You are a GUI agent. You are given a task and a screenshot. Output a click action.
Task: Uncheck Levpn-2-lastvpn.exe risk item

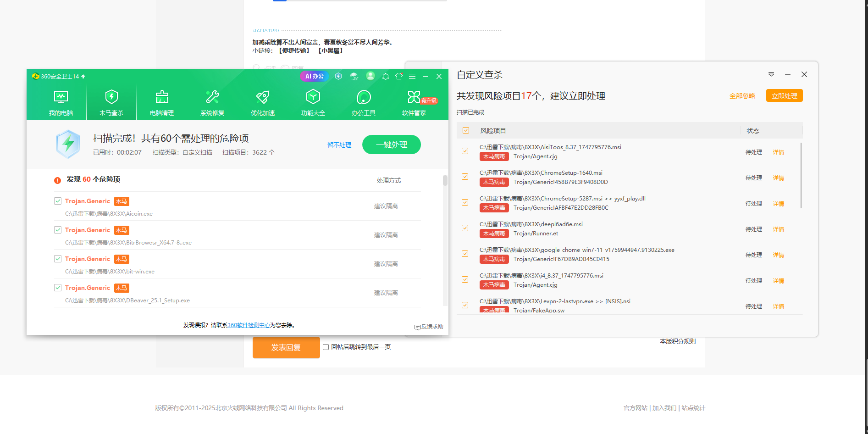click(x=465, y=305)
